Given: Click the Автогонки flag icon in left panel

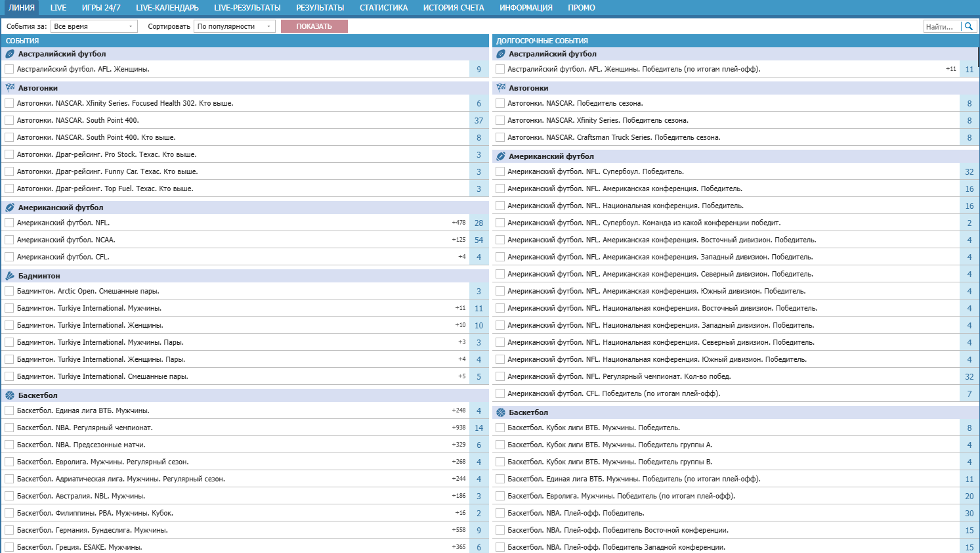Looking at the screenshot, I should click(10, 88).
